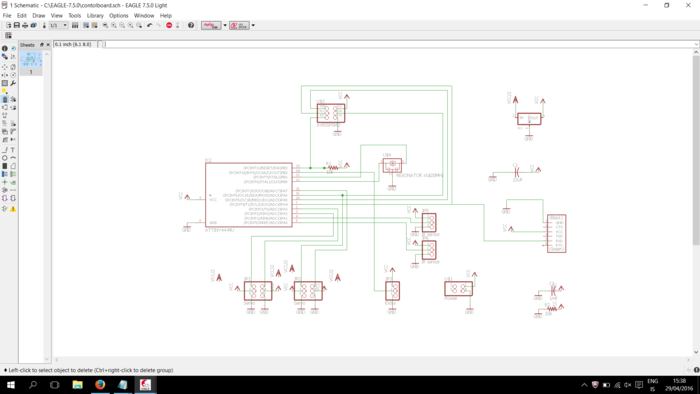
Task: Open the command line history dropdown
Action: (x=696, y=44)
